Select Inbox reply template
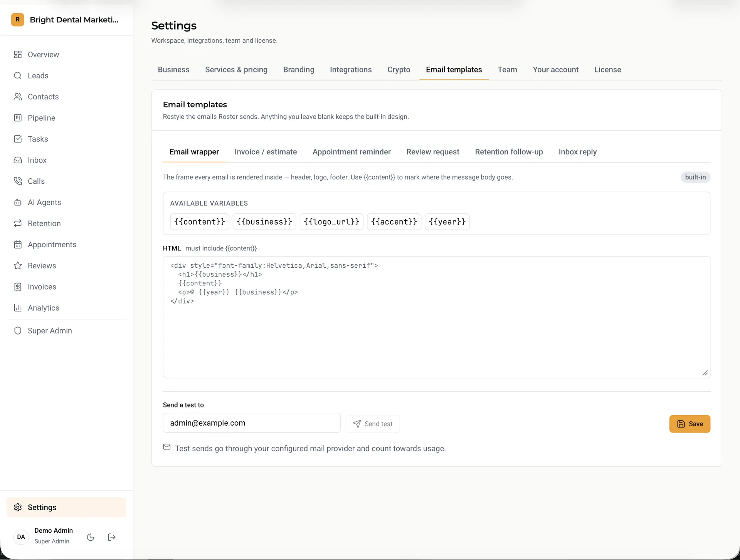The image size is (740, 560). coord(577,152)
